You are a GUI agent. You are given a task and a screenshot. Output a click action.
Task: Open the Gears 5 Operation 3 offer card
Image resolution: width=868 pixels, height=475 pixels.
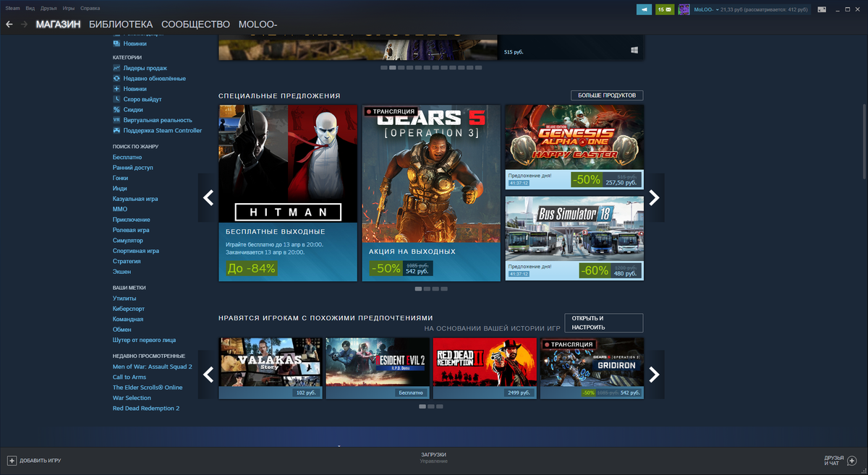click(x=431, y=193)
